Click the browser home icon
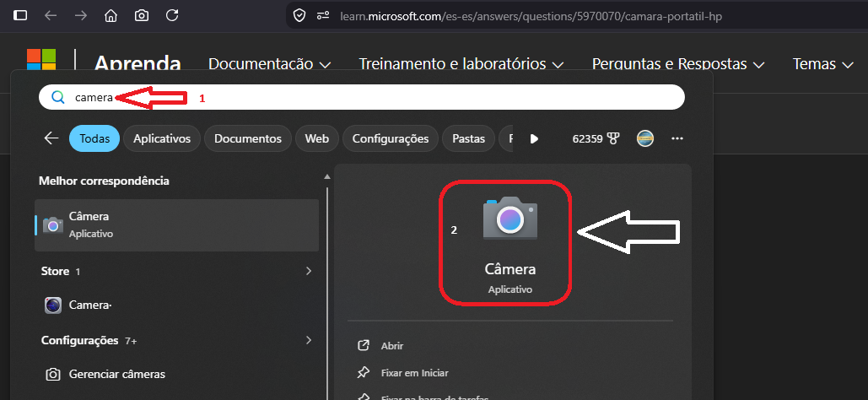Image resolution: width=868 pixels, height=400 pixels. tap(111, 15)
